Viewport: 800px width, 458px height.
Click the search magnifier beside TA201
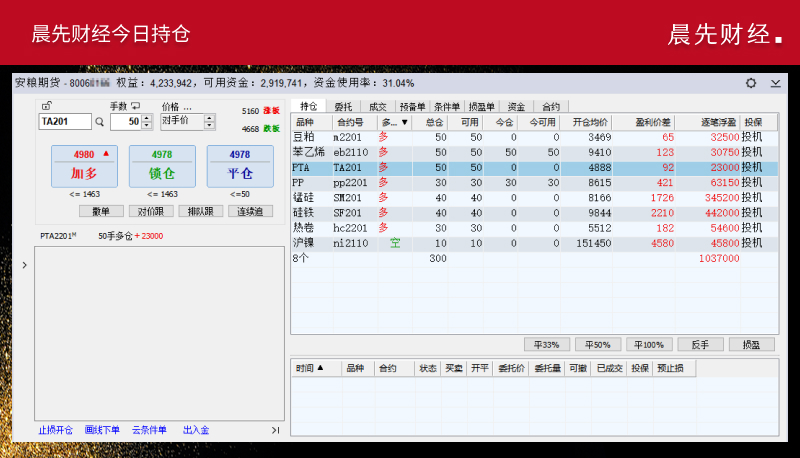click(x=99, y=122)
